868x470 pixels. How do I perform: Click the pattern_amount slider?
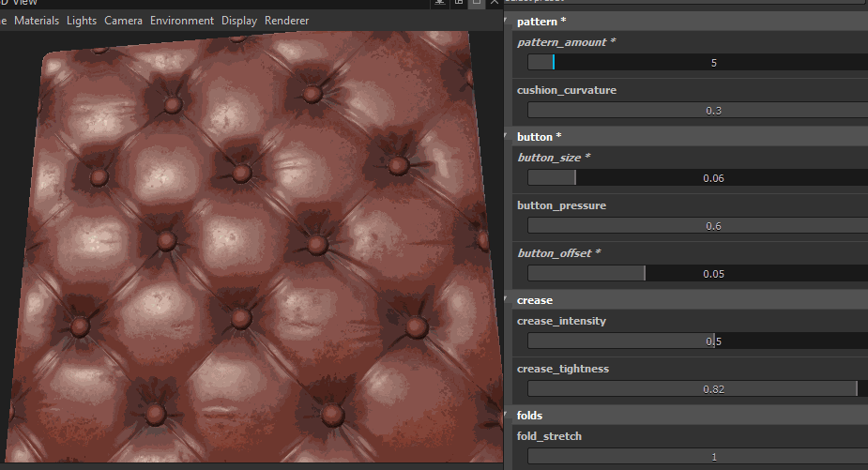coord(697,63)
